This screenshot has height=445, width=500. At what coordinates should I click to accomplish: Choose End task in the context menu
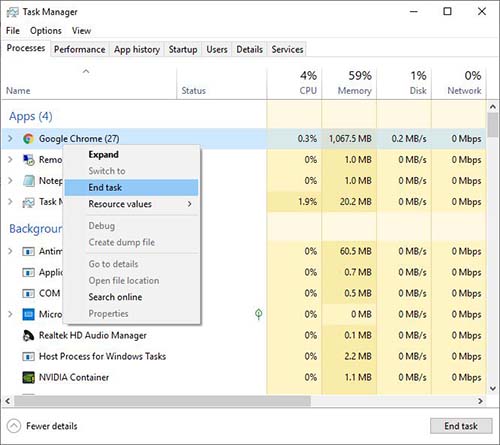132,187
